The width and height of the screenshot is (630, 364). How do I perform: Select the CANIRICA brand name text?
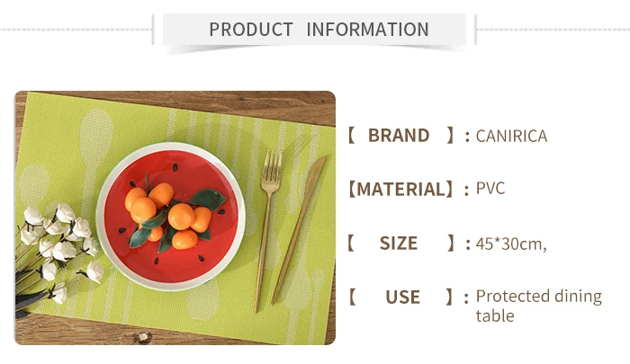(511, 137)
